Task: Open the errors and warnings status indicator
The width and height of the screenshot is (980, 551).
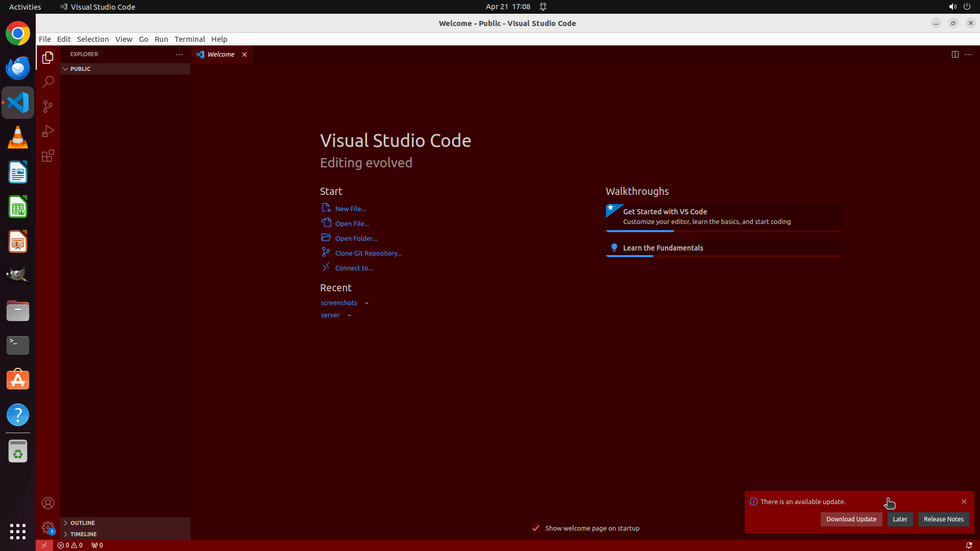Action: 70,545
